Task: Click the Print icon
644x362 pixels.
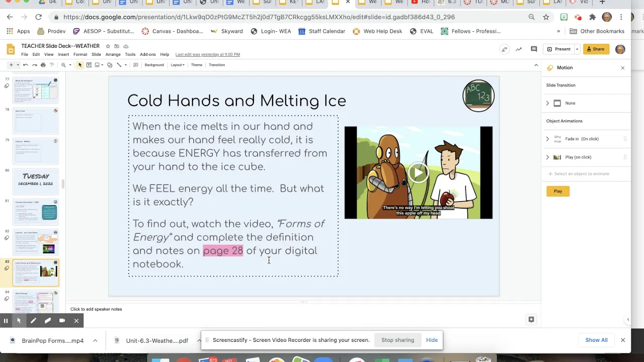Action: tap(43, 65)
